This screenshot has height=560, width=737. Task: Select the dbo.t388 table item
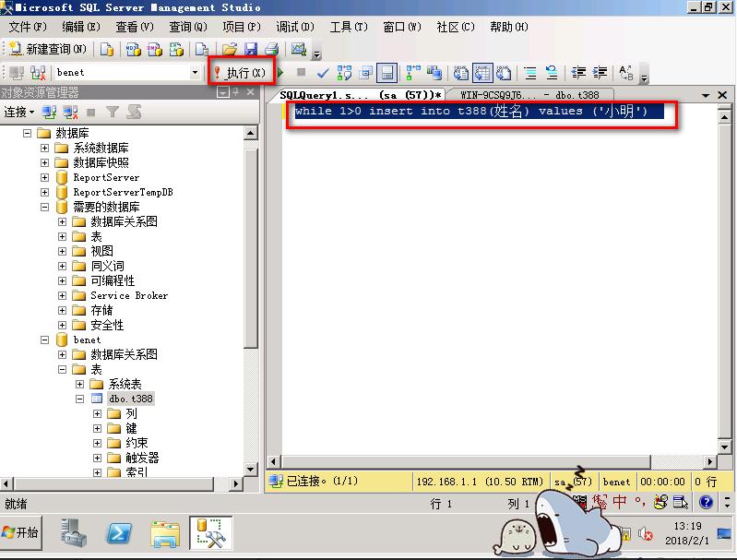coord(131,399)
